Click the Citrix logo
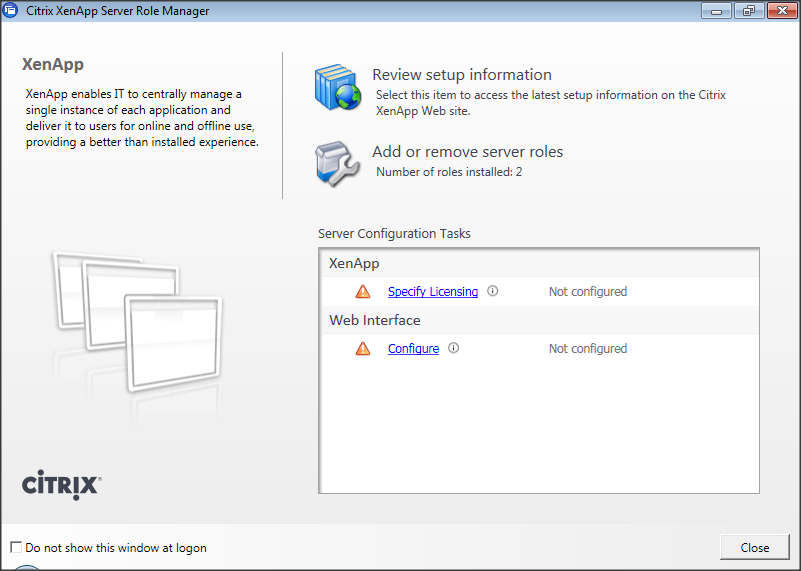The image size is (801, 571). [61, 485]
